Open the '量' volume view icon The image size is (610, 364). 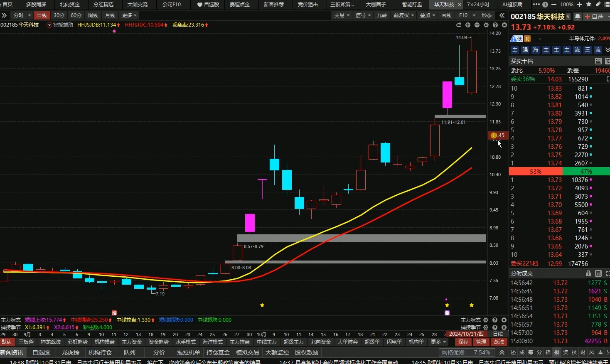(598, 61)
